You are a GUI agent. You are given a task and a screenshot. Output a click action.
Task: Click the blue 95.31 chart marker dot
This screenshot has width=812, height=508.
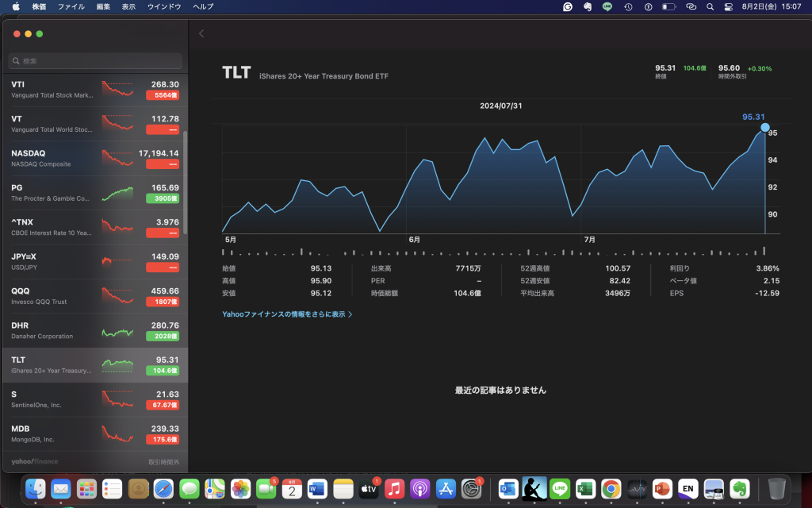[x=765, y=127]
